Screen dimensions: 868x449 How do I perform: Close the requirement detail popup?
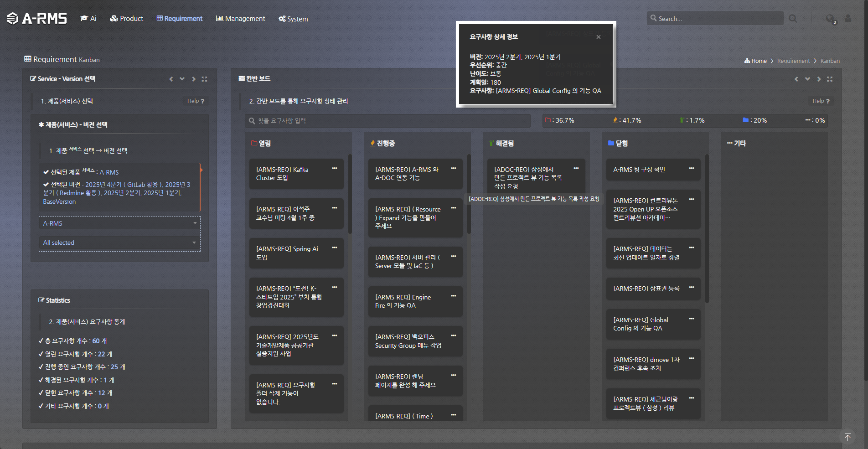point(598,37)
